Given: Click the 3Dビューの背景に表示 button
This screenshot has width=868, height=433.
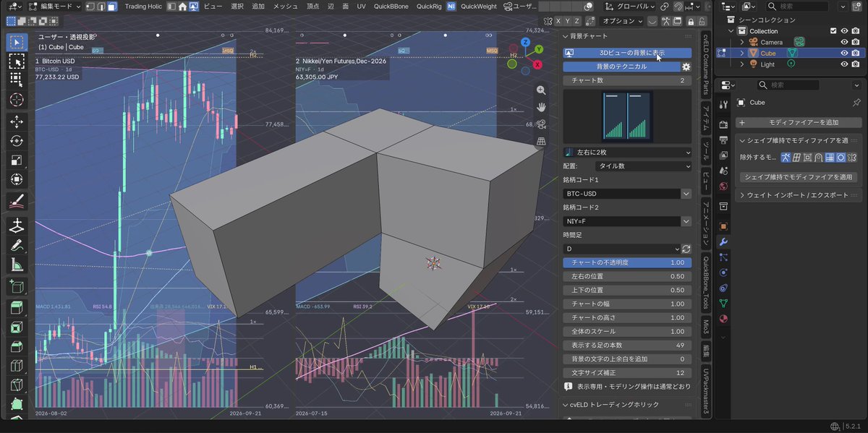Looking at the screenshot, I should 627,53.
